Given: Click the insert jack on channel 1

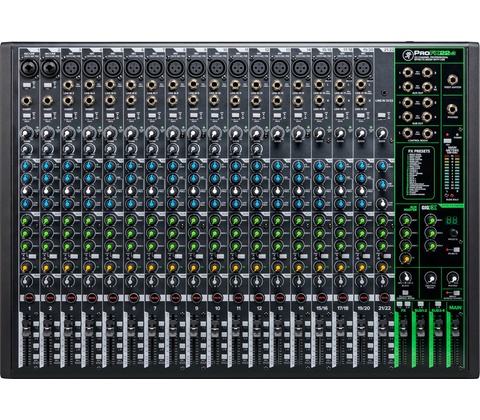Looking at the screenshot, I should 27,100.
